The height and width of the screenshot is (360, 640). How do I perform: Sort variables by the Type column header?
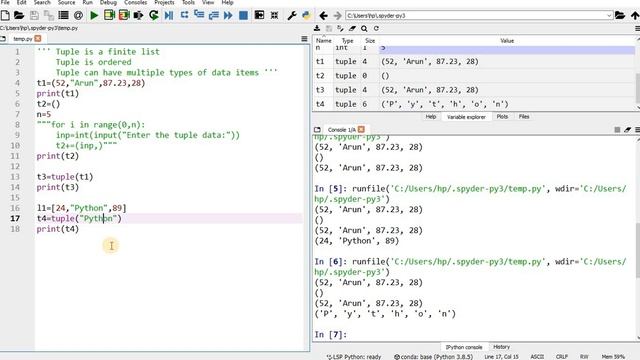coord(347,41)
